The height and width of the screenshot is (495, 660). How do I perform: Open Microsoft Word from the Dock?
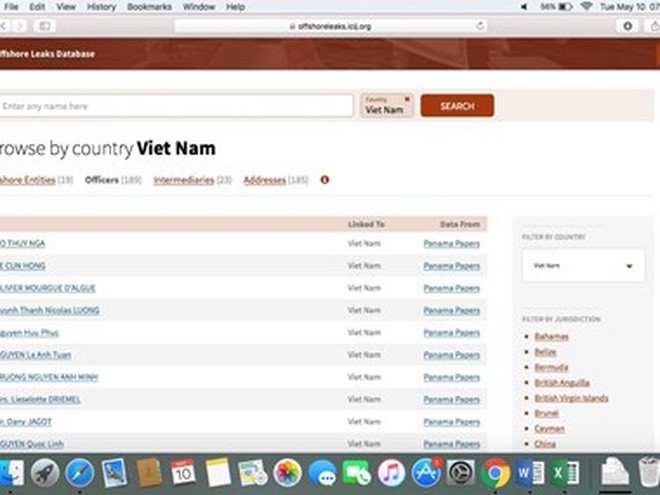pyautogui.click(x=530, y=472)
